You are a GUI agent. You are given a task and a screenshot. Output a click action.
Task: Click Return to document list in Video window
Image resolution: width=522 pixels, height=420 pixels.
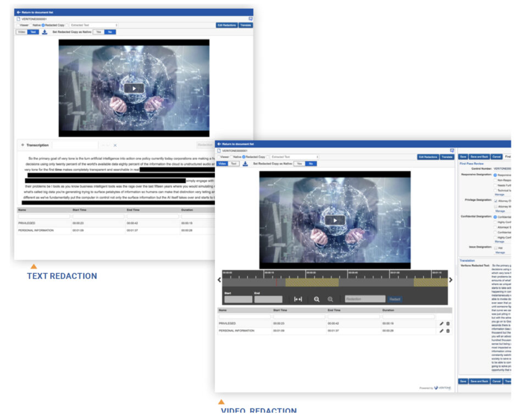[238, 144]
